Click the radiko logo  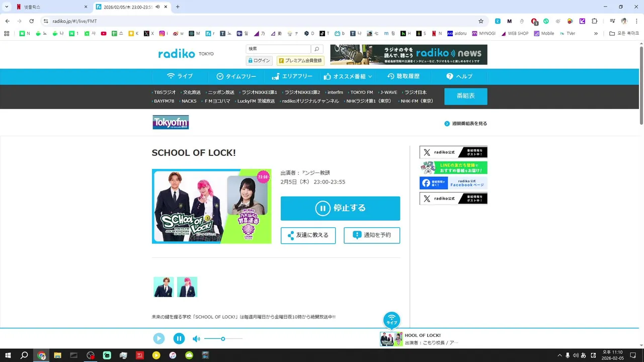coord(177,54)
